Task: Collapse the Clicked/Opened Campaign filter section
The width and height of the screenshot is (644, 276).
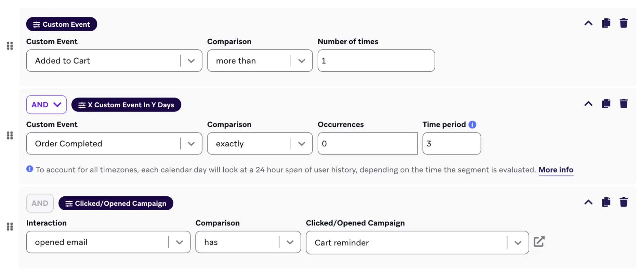Action: tap(588, 202)
